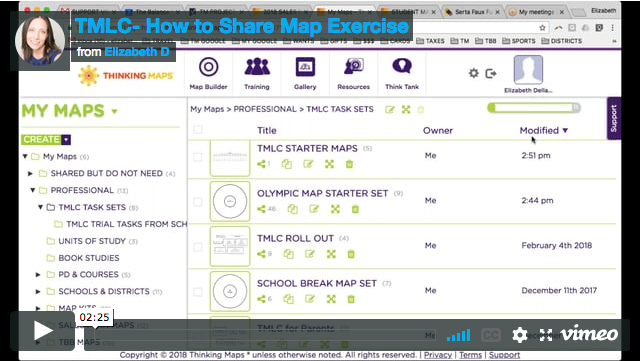
Task: Duplicate the OLYMPIC MAP STARTER SET
Action: [x=292, y=209]
